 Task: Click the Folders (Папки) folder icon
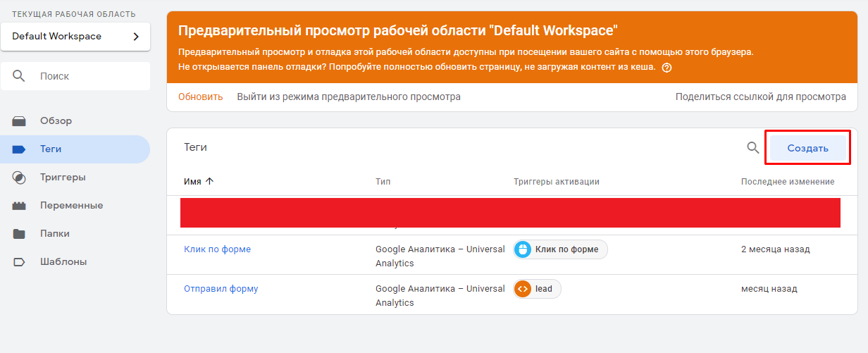[19, 234]
